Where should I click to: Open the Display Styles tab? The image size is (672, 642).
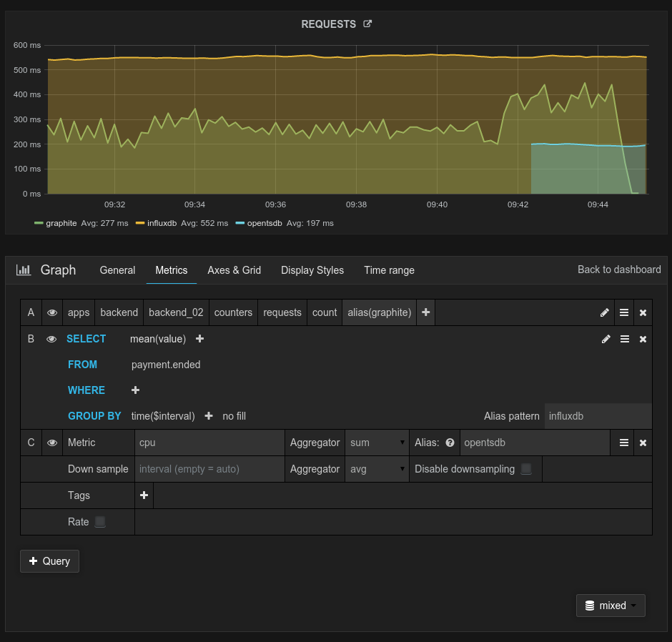click(x=312, y=270)
